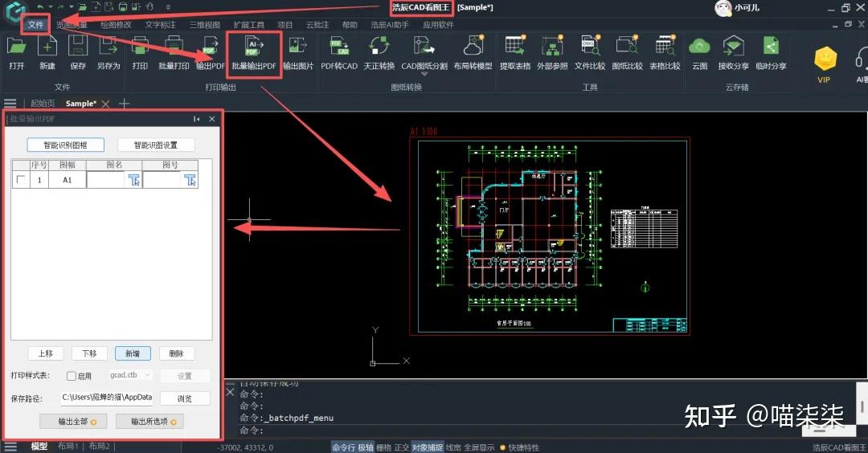Launch 文件比较 tool
Viewport: 868px width, 453px height.
pyautogui.click(x=590, y=53)
